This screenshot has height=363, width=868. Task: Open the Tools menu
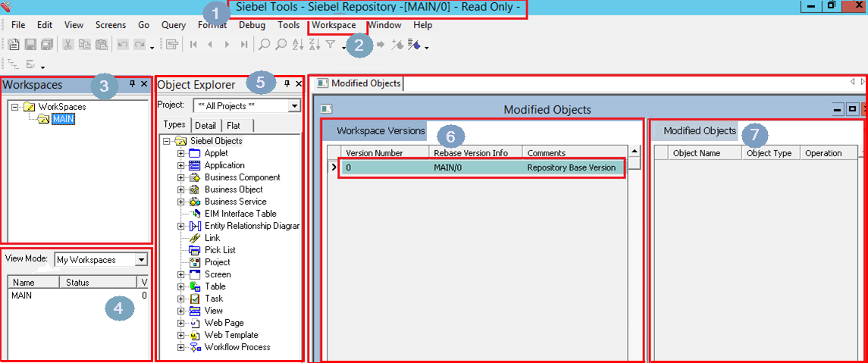click(x=288, y=26)
